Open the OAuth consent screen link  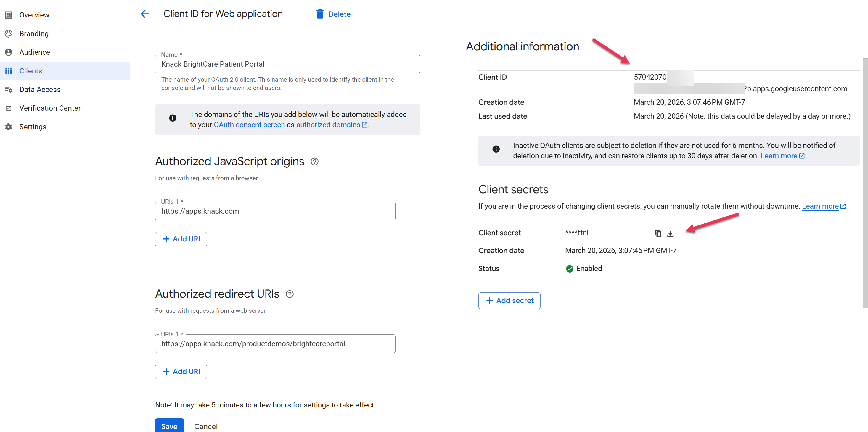click(x=249, y=125)
